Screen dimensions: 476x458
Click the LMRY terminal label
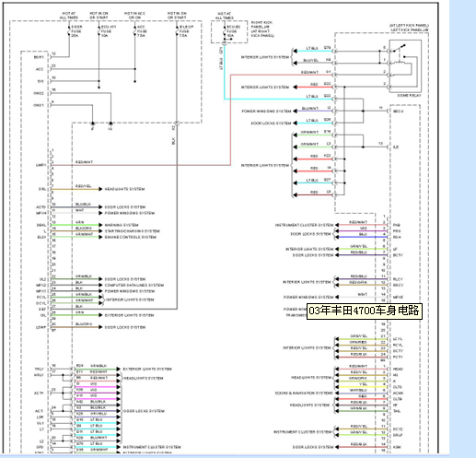(x=41, y=165)
